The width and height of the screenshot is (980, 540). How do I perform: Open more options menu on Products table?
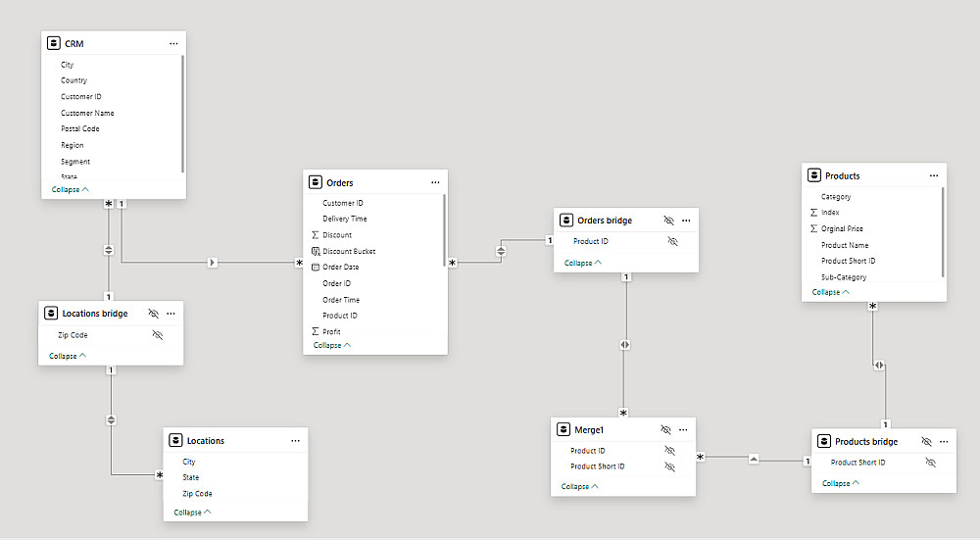click(x=934, y=175)
